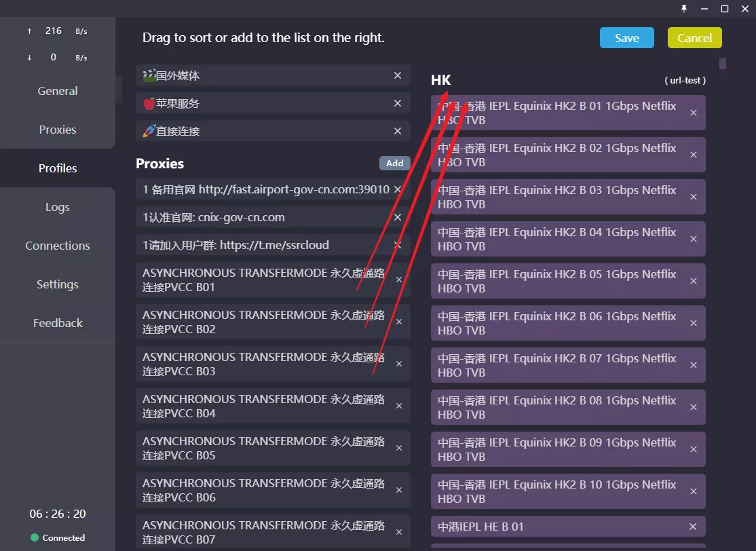The width and height of the screenshot is (756, 551).
Task: Cancel editing the profile
Action: coord(694,38)
